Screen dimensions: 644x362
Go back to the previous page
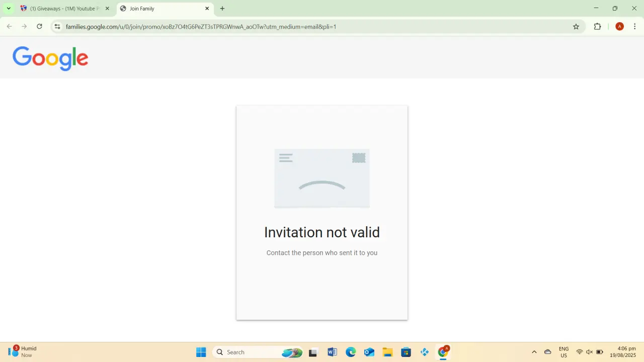coord(9,27)
